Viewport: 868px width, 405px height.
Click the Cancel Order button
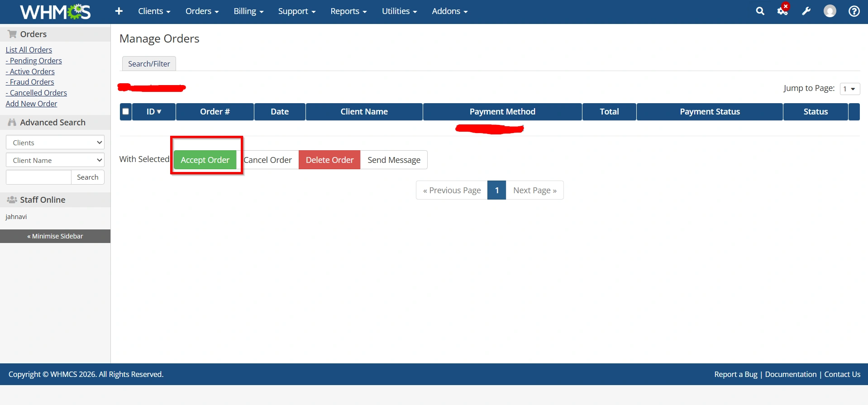click(x=267, y=160)
